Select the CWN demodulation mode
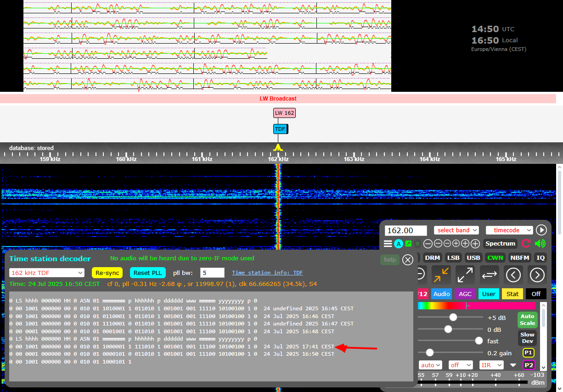The width and height of the screenshot is (563, 392). 495,258
